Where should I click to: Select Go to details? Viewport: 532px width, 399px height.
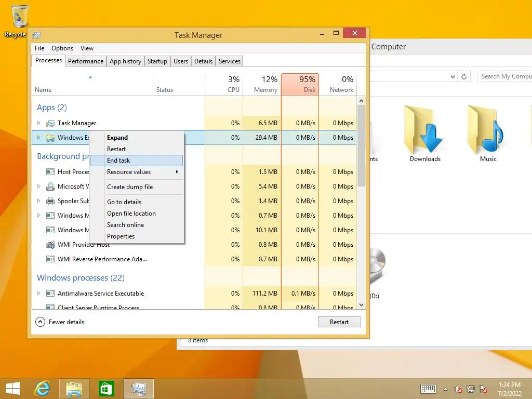[x=137, y=202]
